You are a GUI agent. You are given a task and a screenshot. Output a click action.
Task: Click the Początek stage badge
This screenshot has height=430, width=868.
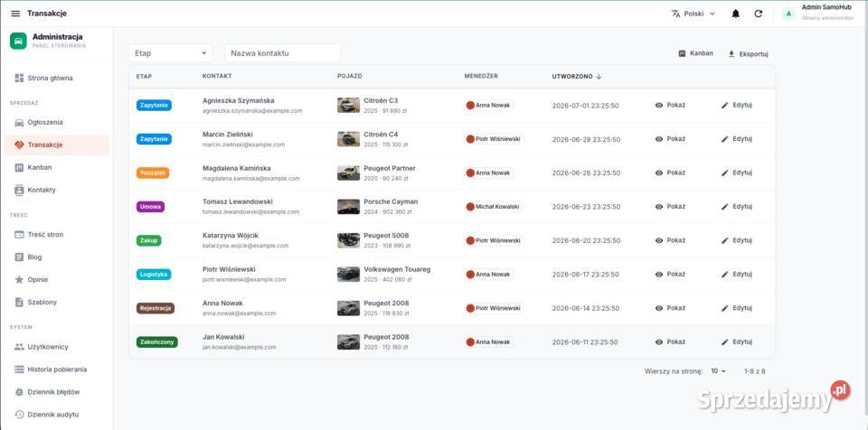coord(153,173)
